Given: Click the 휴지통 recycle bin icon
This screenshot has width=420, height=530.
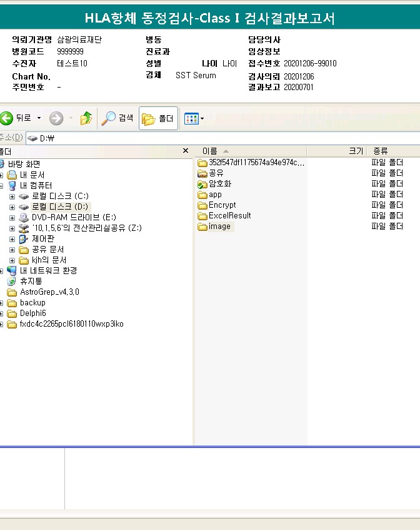Looking at the screenshot, I should click(x=12, y=281).
